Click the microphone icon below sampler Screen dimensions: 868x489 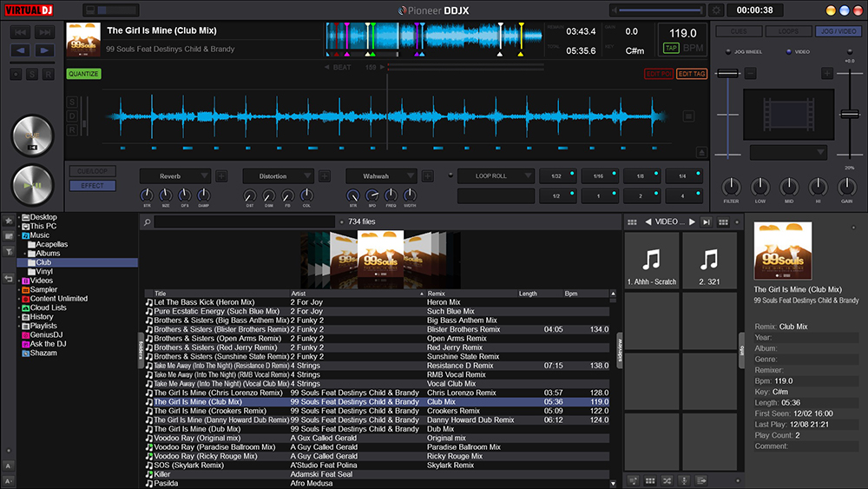point(684,480)
